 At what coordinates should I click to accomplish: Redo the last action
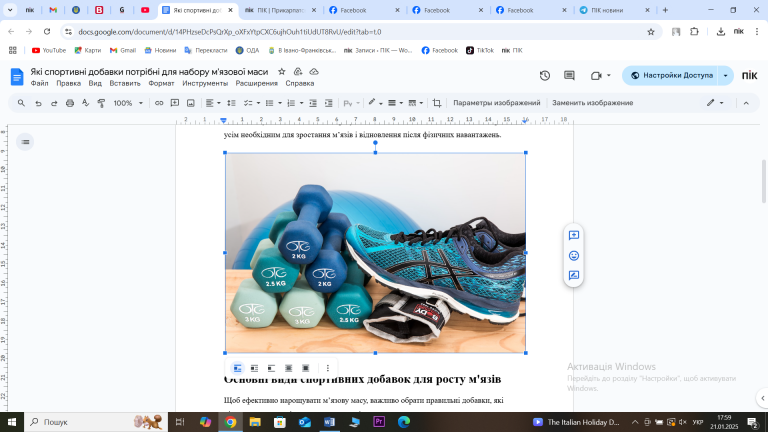pos(54,103)
